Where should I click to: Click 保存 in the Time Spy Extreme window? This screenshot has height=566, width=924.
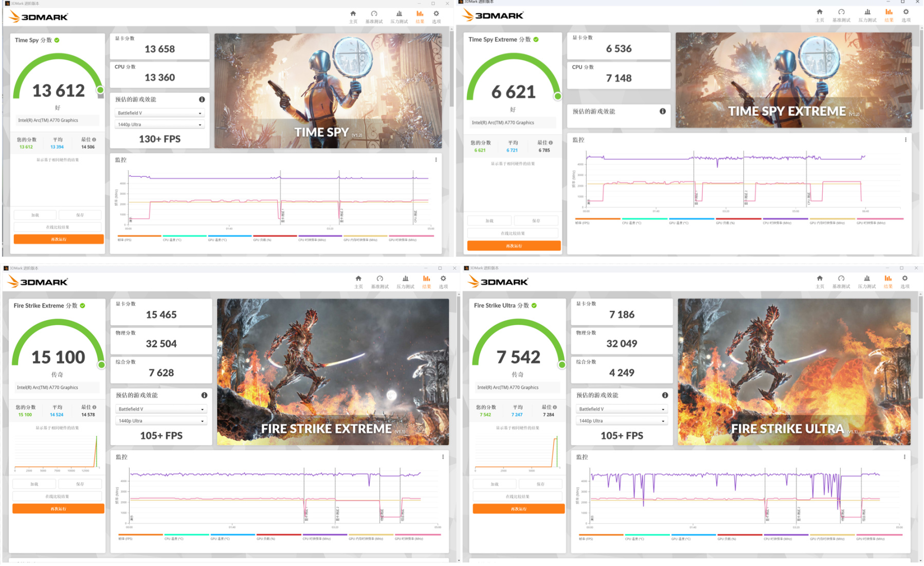pyautogui.click(x=536, y=221)
